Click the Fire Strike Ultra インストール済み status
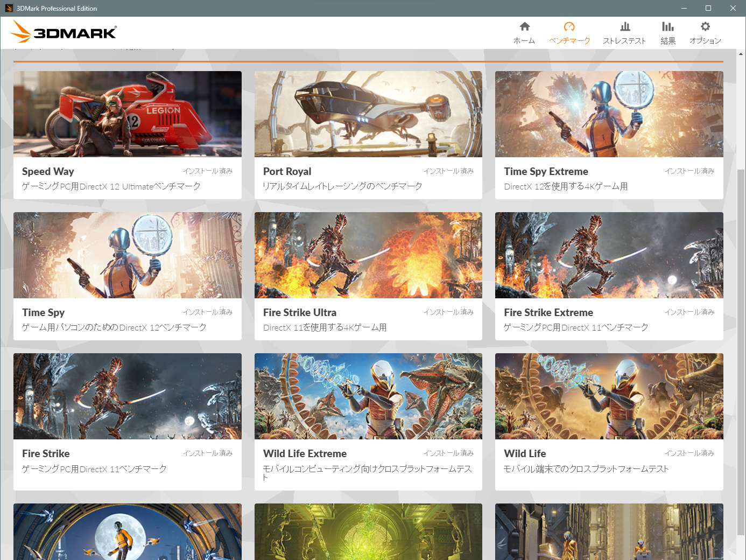The image size is (746, 560). pos(448,312)
